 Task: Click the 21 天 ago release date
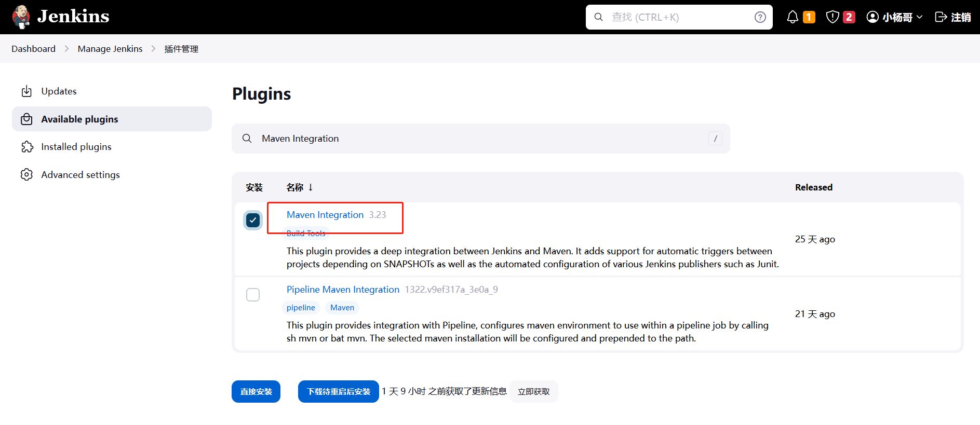point(815,314)
